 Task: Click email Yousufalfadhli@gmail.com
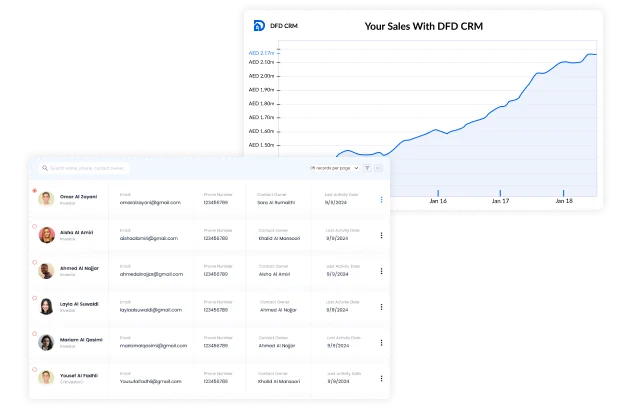pyautogui.click(x=151, y=381)
